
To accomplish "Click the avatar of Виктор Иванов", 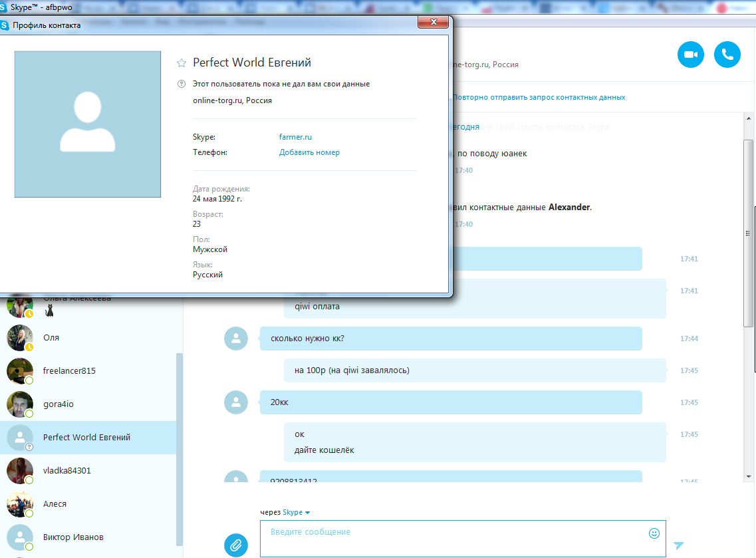I will click(x=20, y=537).
